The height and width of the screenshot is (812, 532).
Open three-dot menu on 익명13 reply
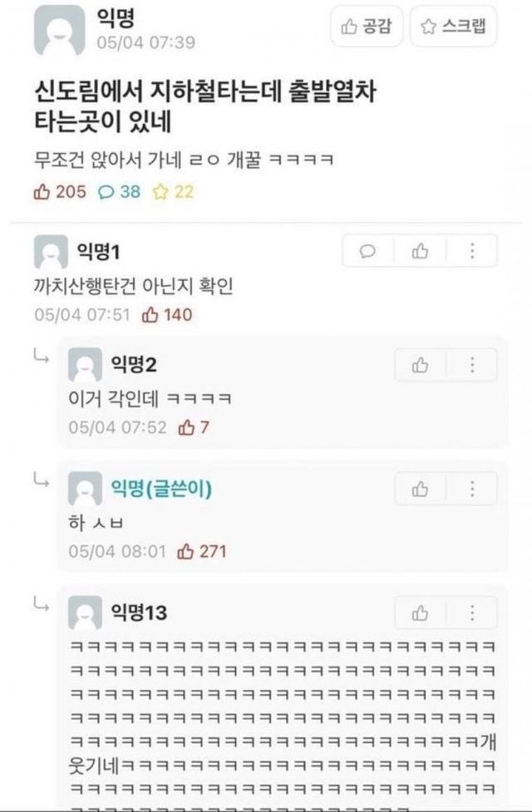pos(472,613)
